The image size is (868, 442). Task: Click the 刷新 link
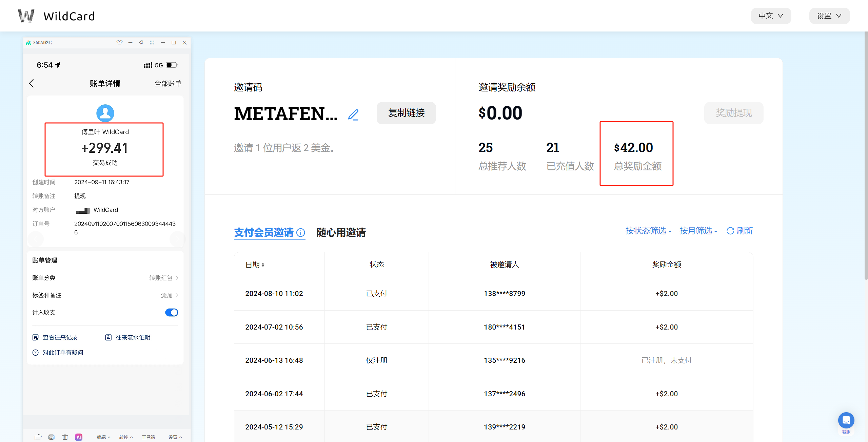745,231
